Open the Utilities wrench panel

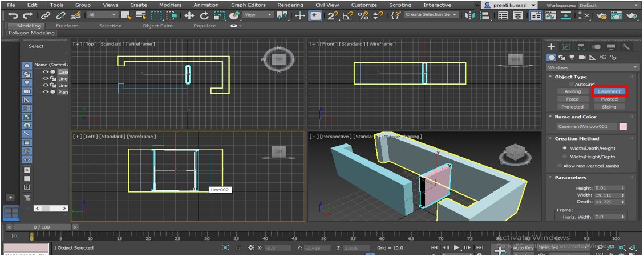coord(626,47)
